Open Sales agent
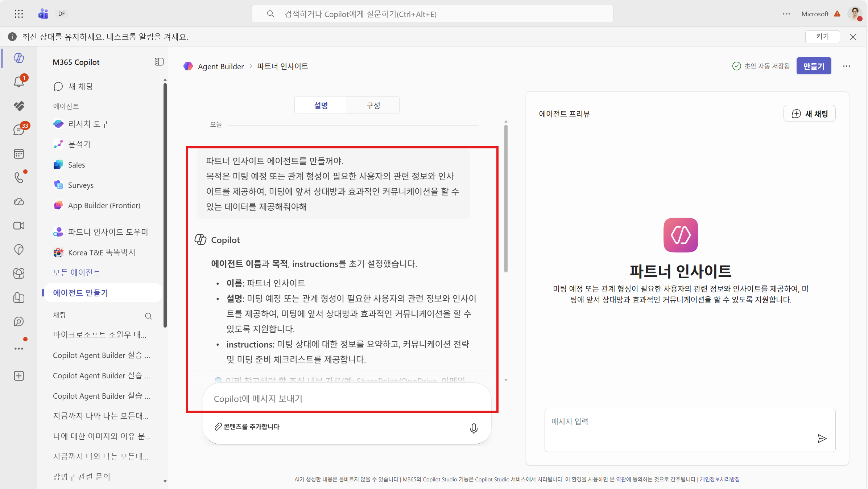Screen dimensions: 868x489 pos(77,165)
